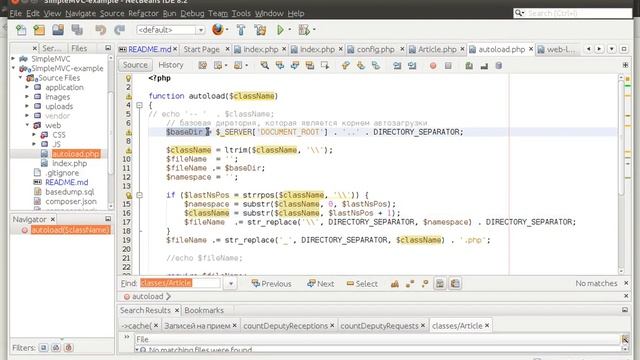Click the database cylinder icon in editor toolbar
Viewport: 640px width, 360px height.
pyautogui.click(x=498, y=65)
